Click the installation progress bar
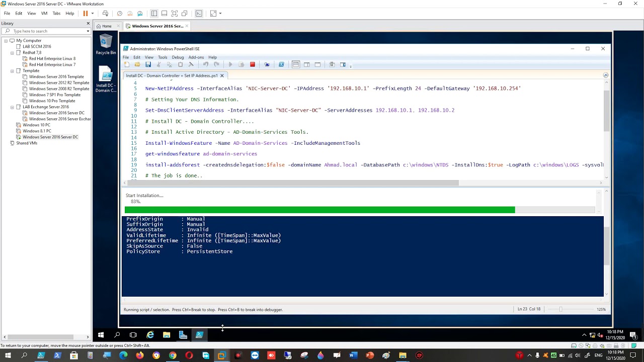The width and height of the screenshot is (644, 362). (360, 210)
